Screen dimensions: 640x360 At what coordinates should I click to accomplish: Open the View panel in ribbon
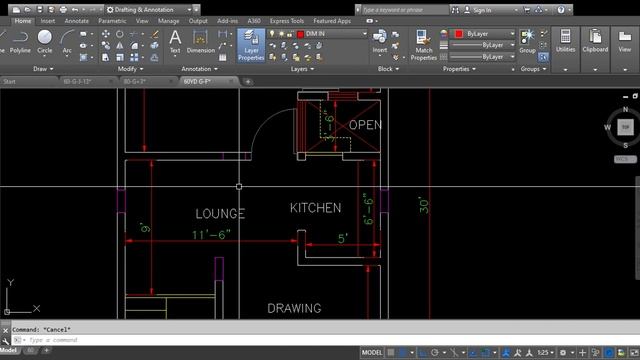(624, 41)
